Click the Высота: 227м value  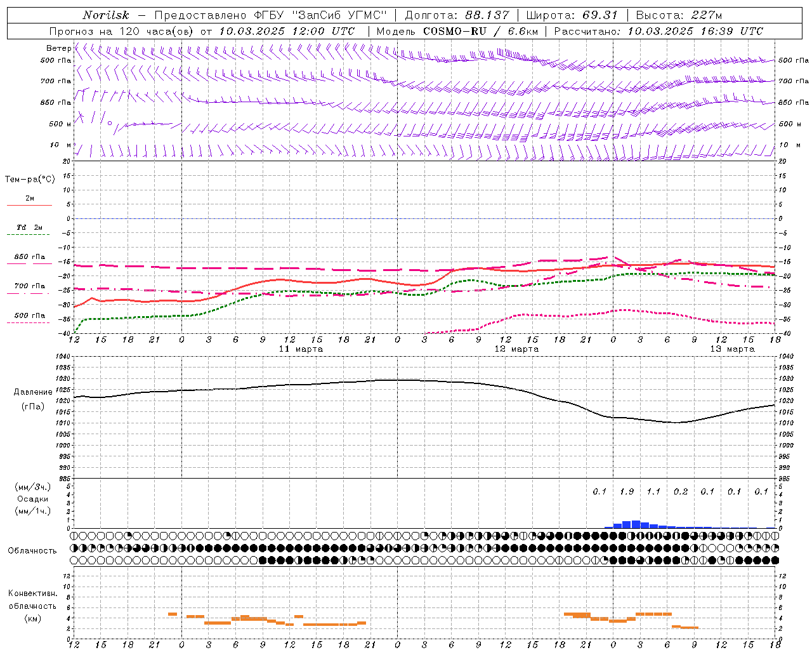679,15
